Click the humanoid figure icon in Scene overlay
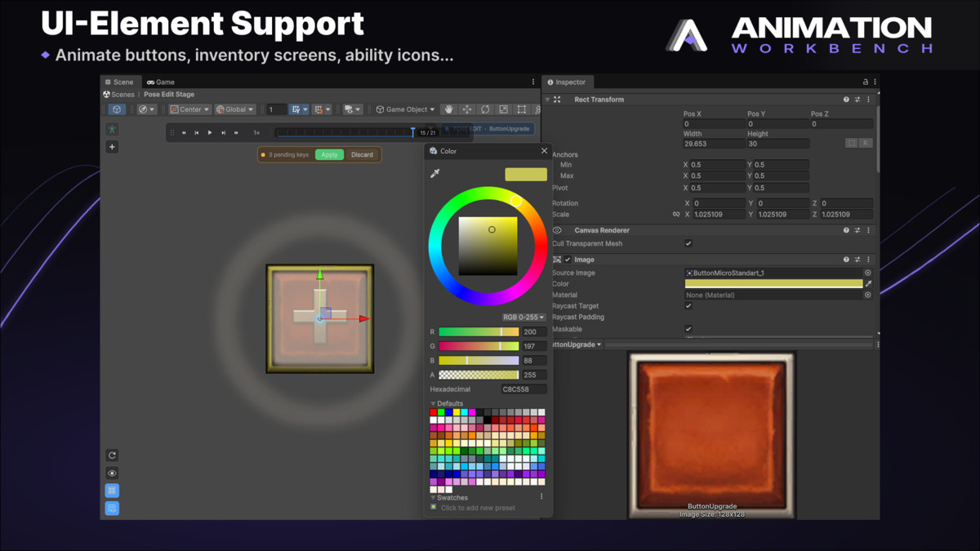 112,130
